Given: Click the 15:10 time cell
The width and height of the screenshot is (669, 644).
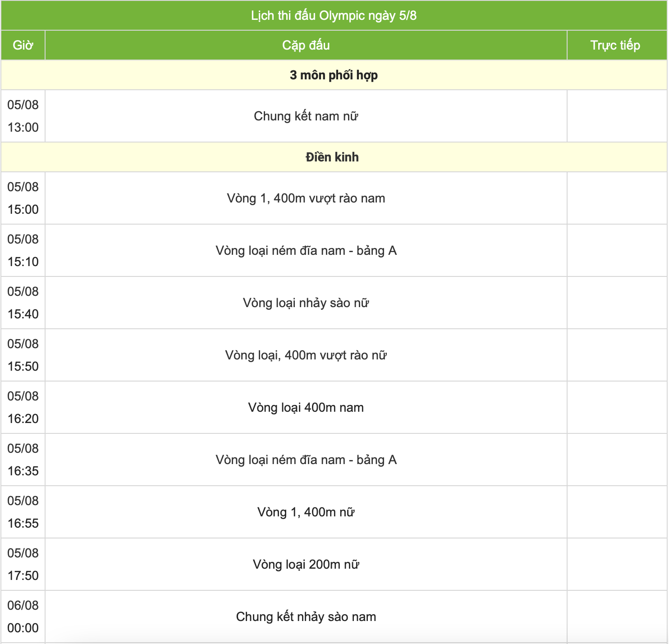Looking at the screenshot, I should (x=23, y=250).
